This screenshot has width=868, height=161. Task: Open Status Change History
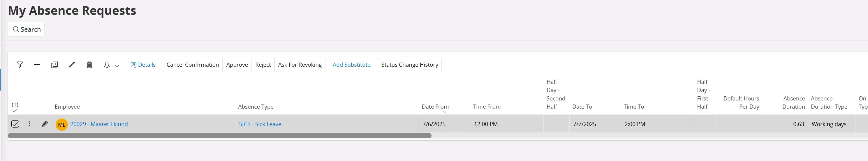click(410, 65)
